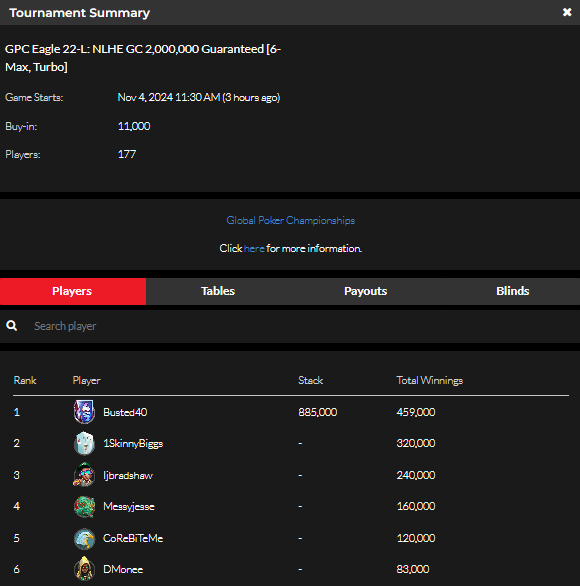Viewport: 580px width, 586px height.
Task: Select player name Busted40
Action: pos(125,412)
